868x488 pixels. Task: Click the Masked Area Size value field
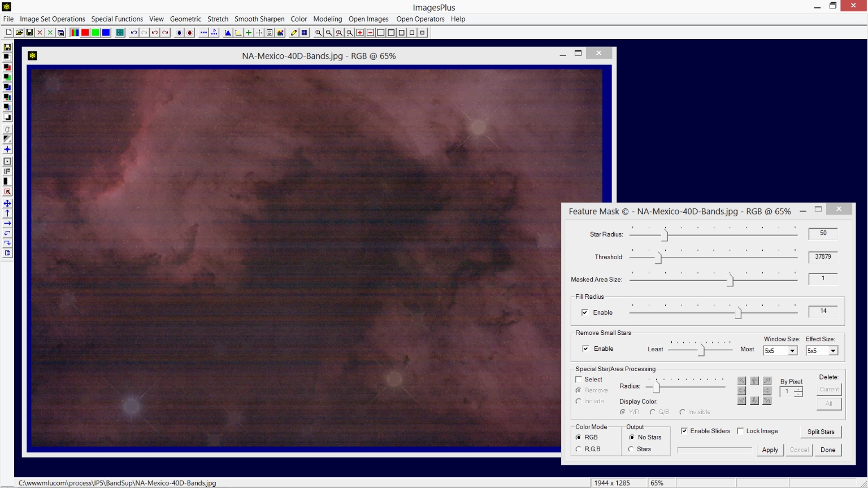coord(823,278)
